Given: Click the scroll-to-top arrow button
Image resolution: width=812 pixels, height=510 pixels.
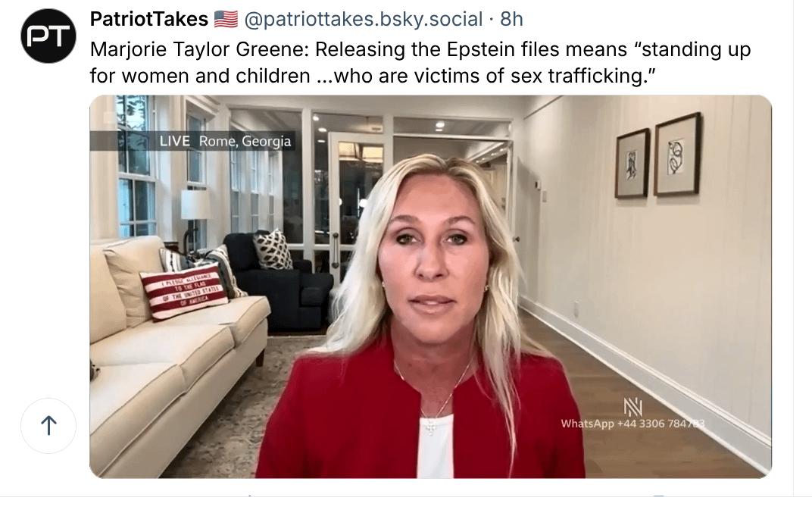Looking at the screenshot, I should click(48, 426).
